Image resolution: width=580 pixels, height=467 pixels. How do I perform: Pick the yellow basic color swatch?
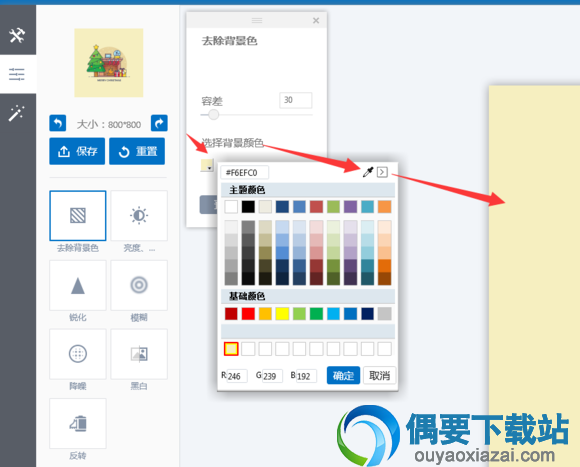tap(282, 314)
